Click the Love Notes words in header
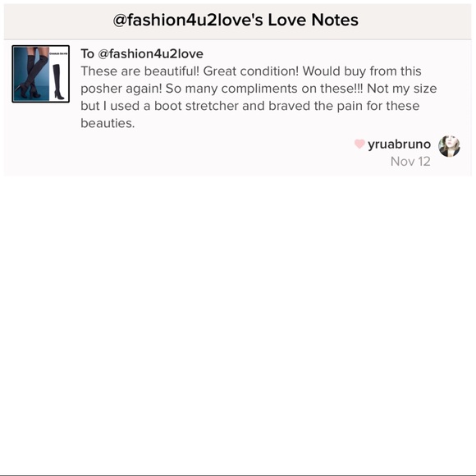This screenshot has height=476, width=476. coord(313,20)
